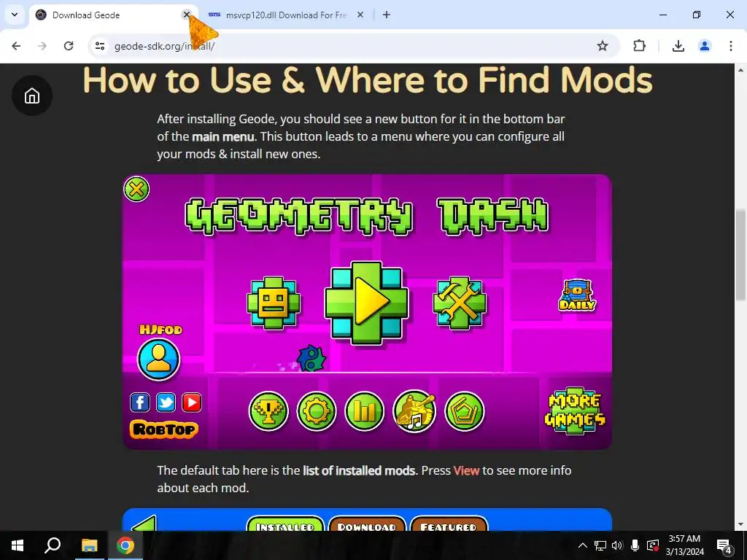Click the 'main menu' bold text

coord(222,136)
